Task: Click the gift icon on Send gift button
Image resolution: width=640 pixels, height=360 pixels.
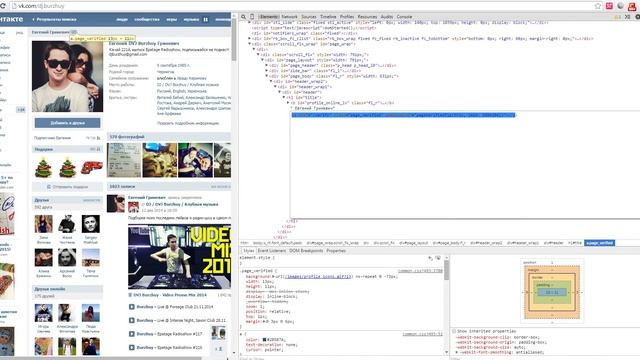Action: 49,187
